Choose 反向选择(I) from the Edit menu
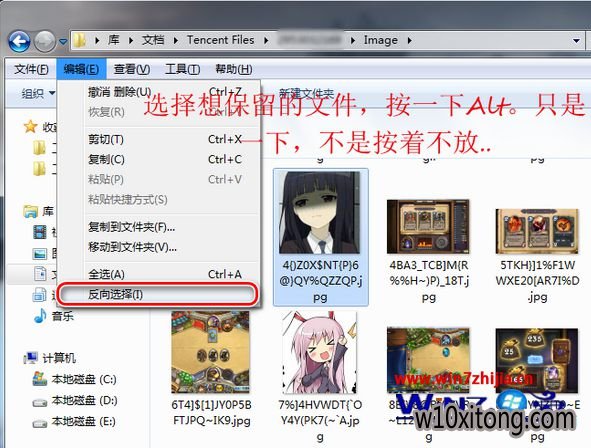 tap(158, 294)
